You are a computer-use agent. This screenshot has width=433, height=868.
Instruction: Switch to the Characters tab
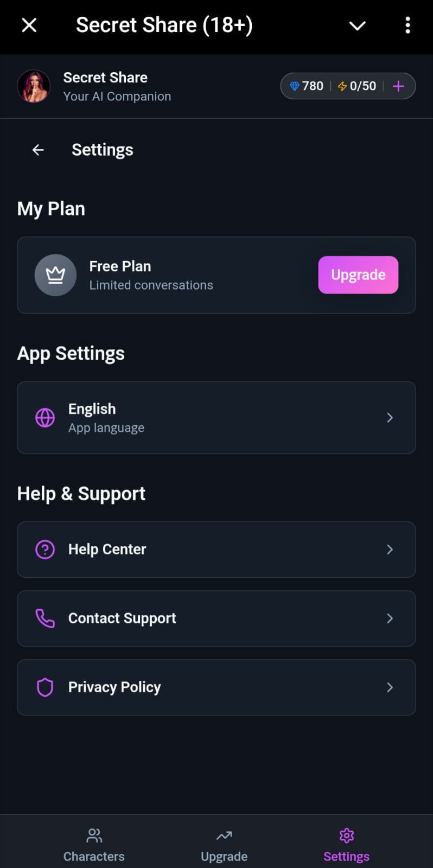94,845
